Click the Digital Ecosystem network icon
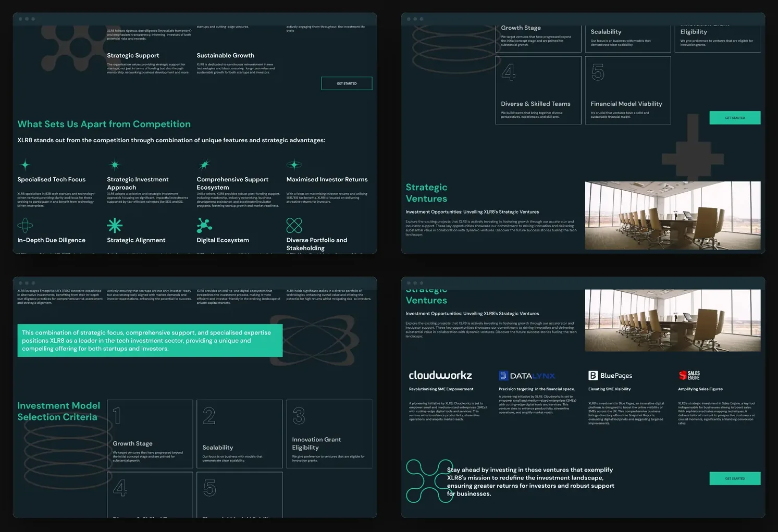This screenshot has width=778, height=532. click(x=204, y=226)
